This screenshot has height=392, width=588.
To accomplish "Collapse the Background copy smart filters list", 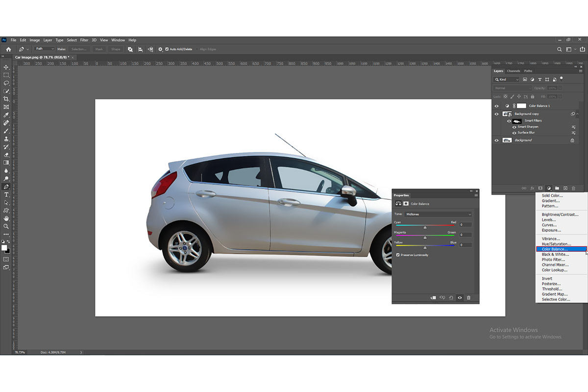I will (x=578, y=114).
